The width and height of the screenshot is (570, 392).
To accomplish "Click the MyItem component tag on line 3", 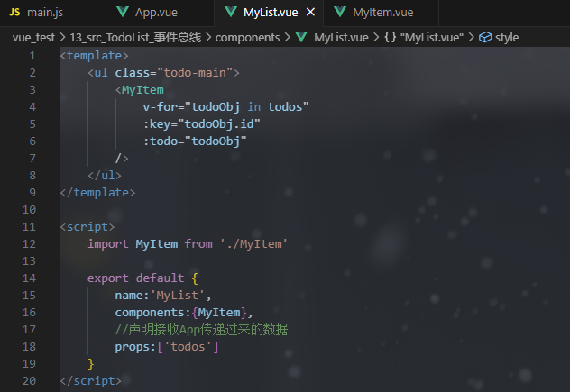I will 140,90.
